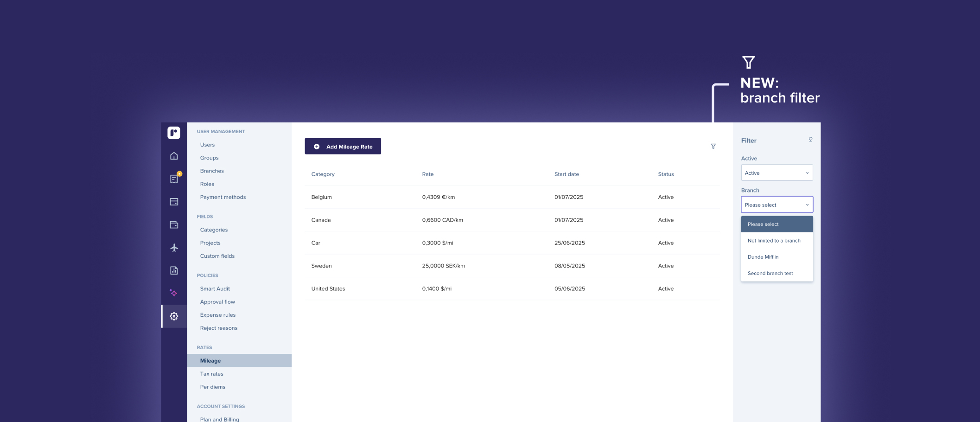Viewport: 980px width, 422px height.
Task: Open the cards icon in the sidebar
Action: [x=174, y=202]
